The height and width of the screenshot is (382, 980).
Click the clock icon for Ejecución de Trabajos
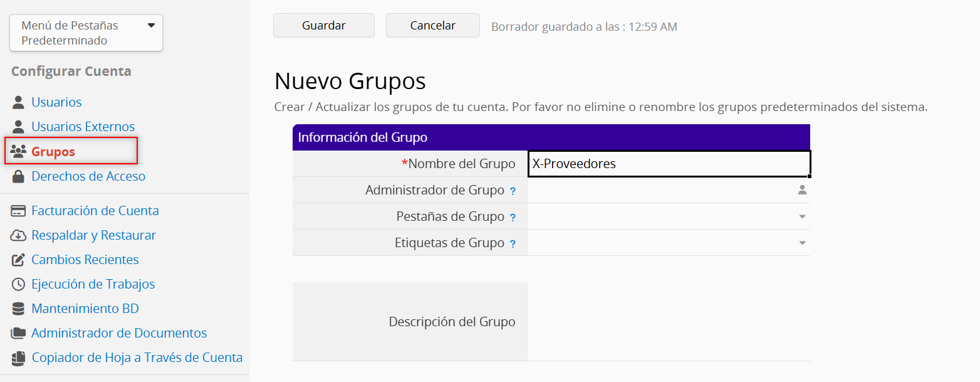coord(19,284)
